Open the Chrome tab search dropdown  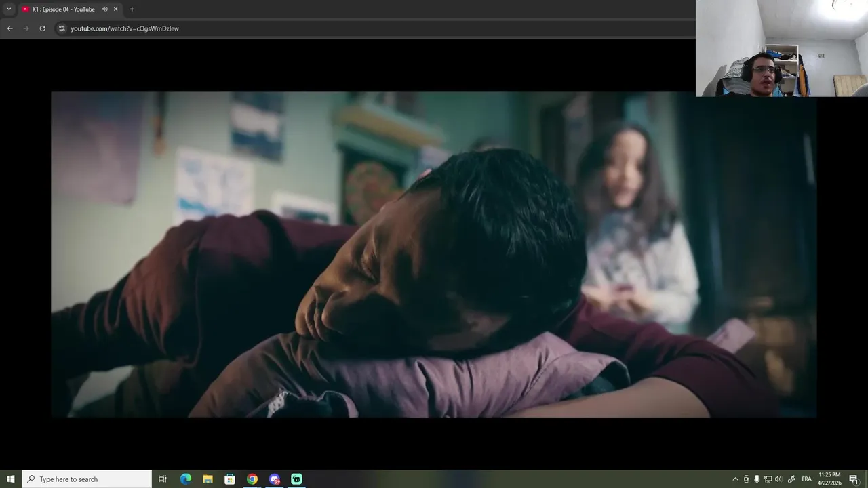click(9, 9)
